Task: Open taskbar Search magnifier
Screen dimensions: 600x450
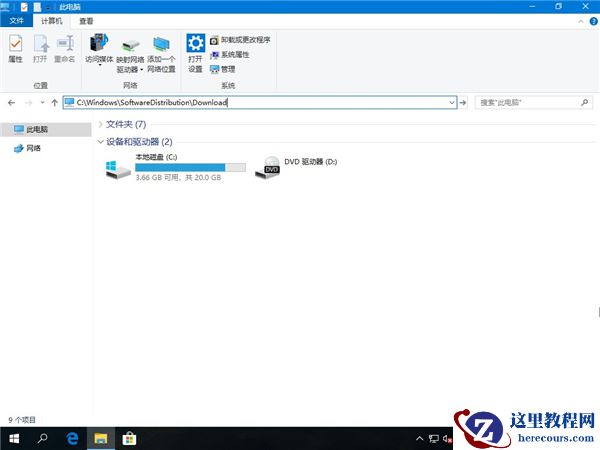Action: [x=42, y=439]
